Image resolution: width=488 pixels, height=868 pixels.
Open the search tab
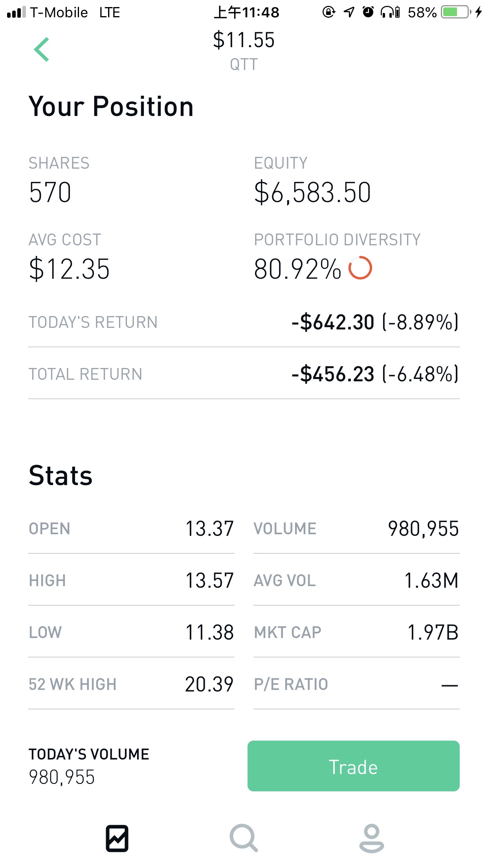click(244, 838)
